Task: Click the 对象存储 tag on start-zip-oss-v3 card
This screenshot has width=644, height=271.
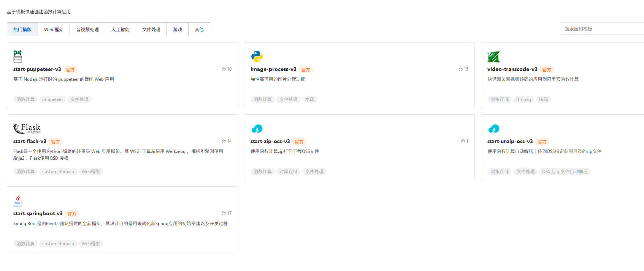Action: tap(289, 172)
